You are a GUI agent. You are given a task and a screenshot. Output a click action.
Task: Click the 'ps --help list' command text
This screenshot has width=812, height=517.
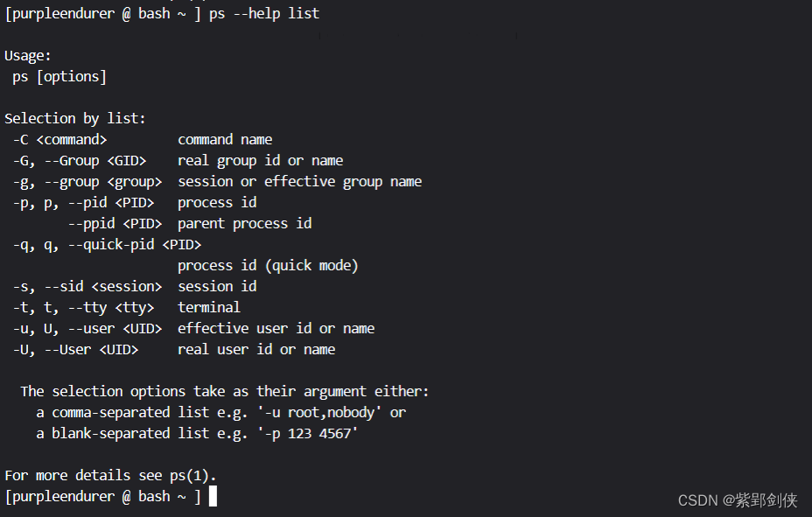264,13
